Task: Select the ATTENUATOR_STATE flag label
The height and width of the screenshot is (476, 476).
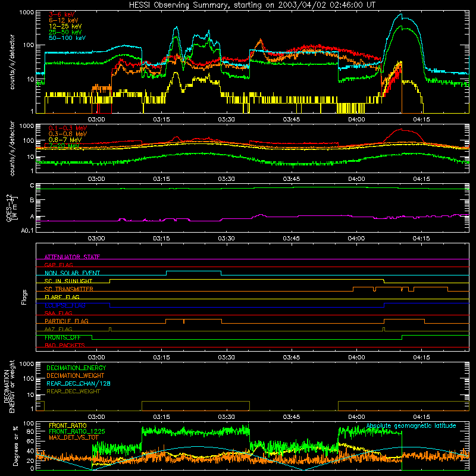Action: click(x=72, y=257)
